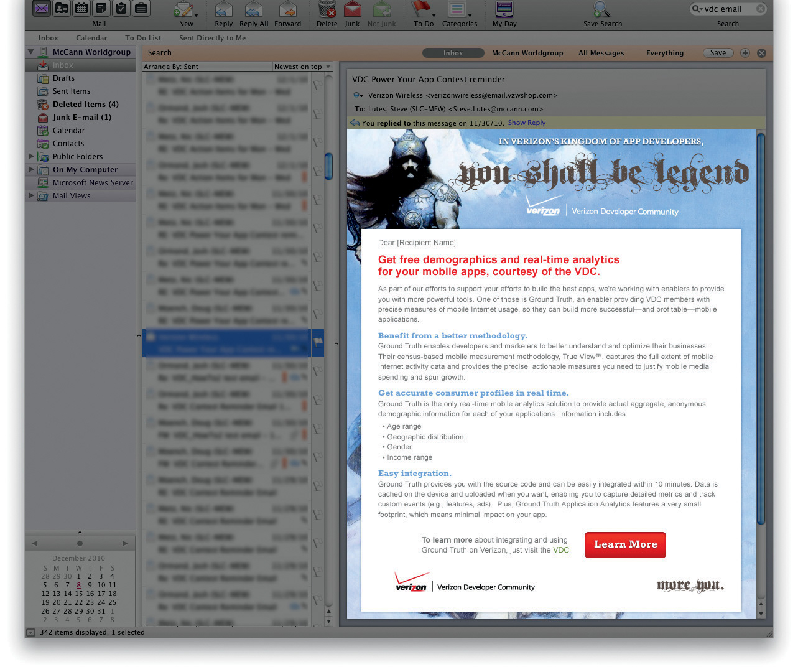
Task: Open the Sent Items folder
Action: tap(80, 91)
